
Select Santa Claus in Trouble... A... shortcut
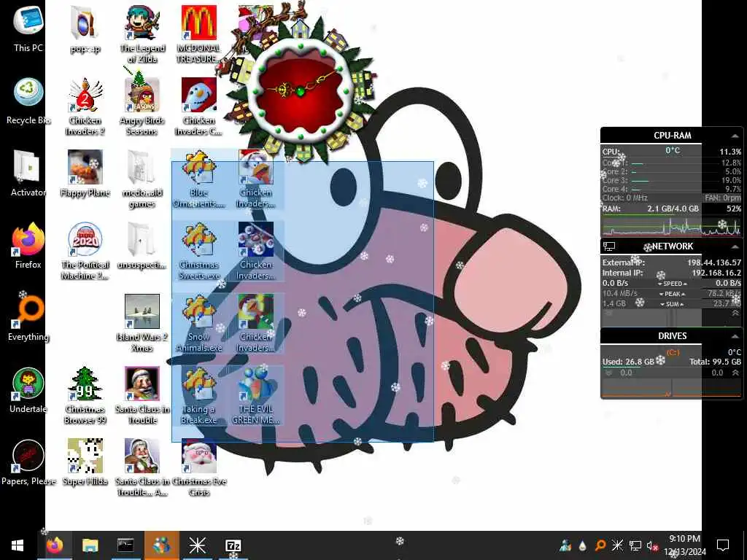142,467
